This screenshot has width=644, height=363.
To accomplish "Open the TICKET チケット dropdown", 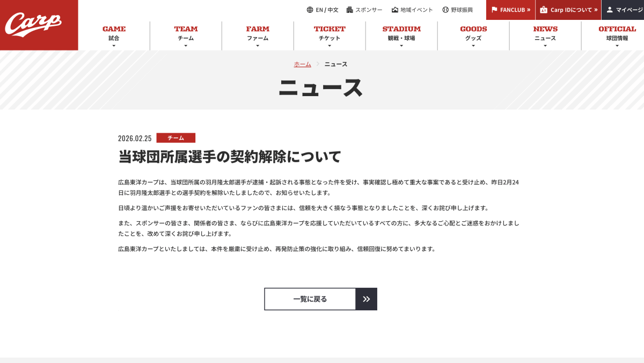I will (x=330, y=35).
